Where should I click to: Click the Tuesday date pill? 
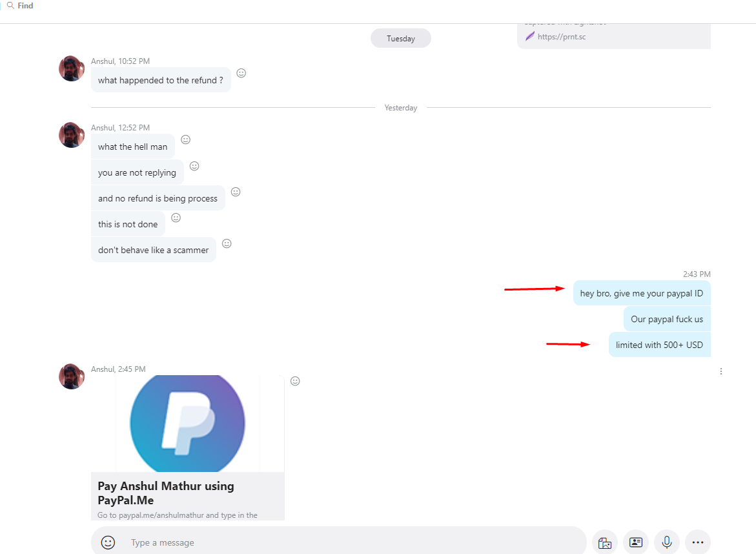click(x=401, y=39)
